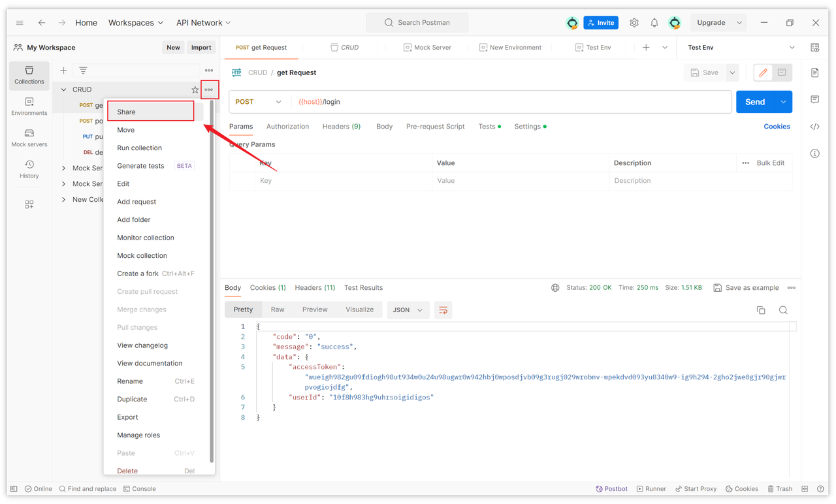Open the request info icon

point(815,153)
